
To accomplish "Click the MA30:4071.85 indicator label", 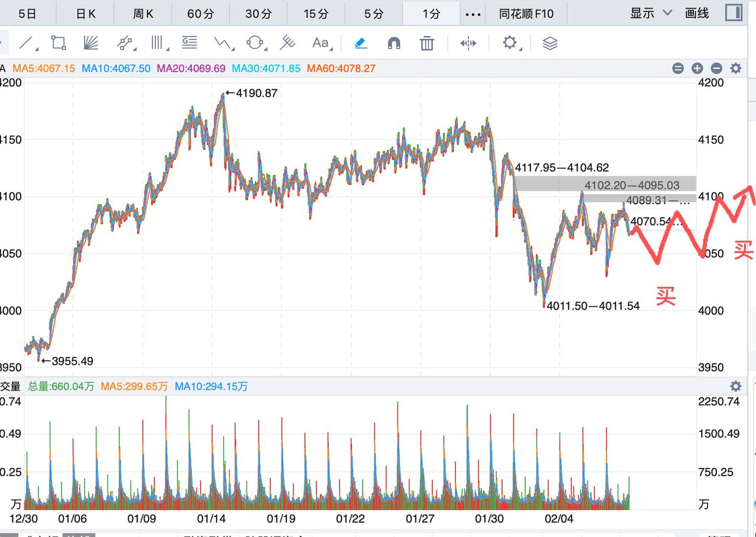I will (266, 68).
